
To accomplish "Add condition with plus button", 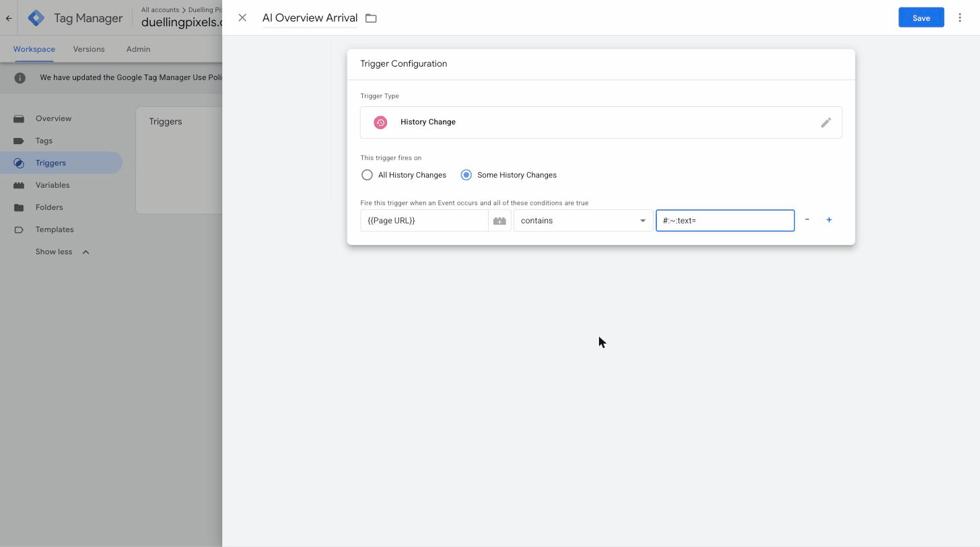I will point(829,220).
